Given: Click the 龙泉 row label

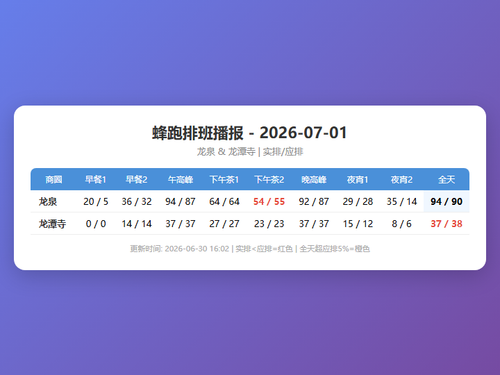Looking at the screenshot, I should (48, 201).
